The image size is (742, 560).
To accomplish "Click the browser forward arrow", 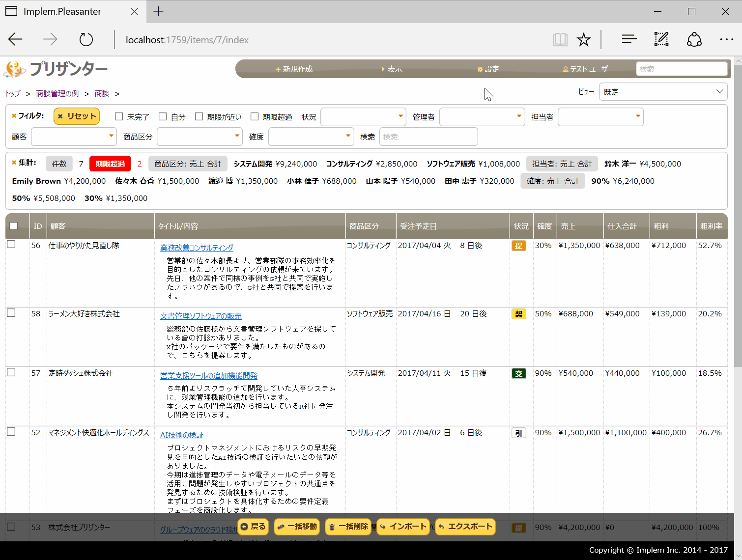I will click(50, 39).
